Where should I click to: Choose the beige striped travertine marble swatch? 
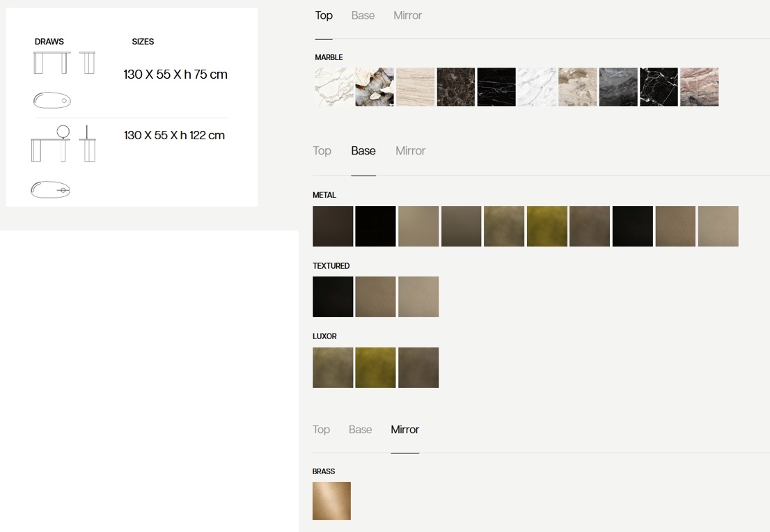(x=416, y=87)
